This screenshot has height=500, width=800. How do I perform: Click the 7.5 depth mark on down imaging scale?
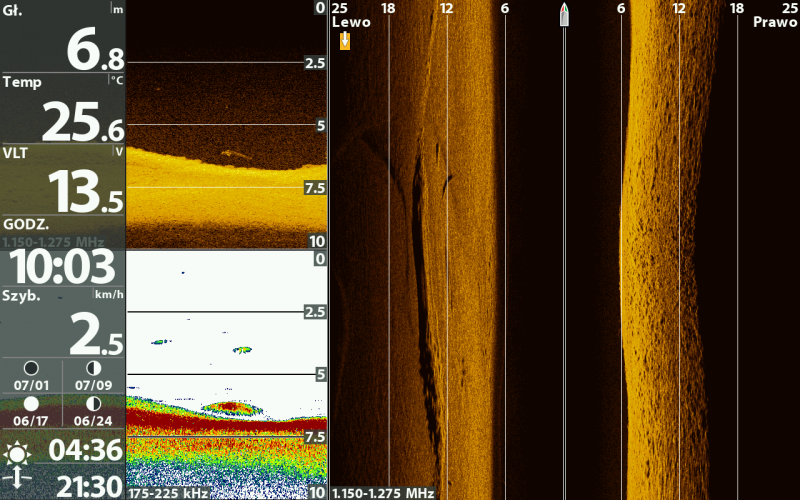click(315, 187)
